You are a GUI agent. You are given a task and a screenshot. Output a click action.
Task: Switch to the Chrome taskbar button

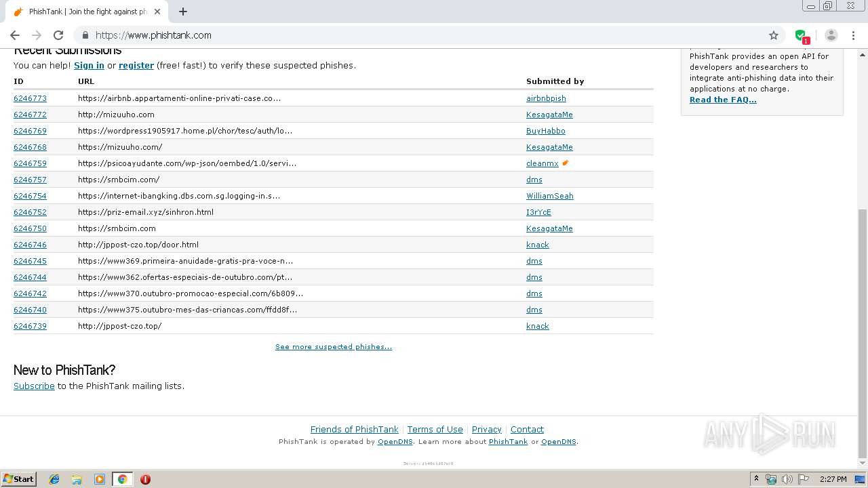pos(122,479)
